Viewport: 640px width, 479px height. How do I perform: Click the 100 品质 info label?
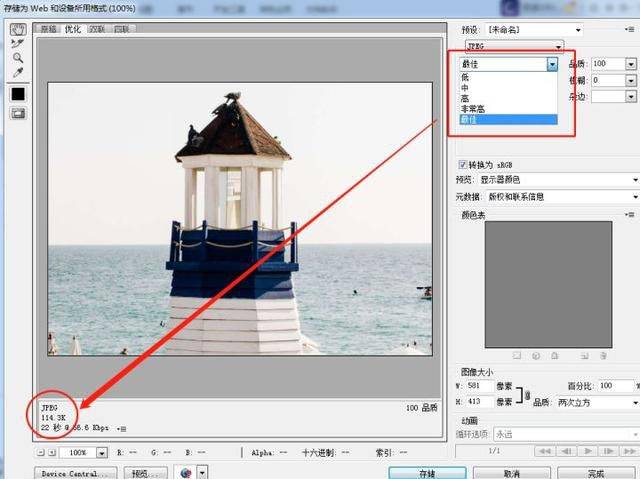pyautogui.click(x=422, y=408)
